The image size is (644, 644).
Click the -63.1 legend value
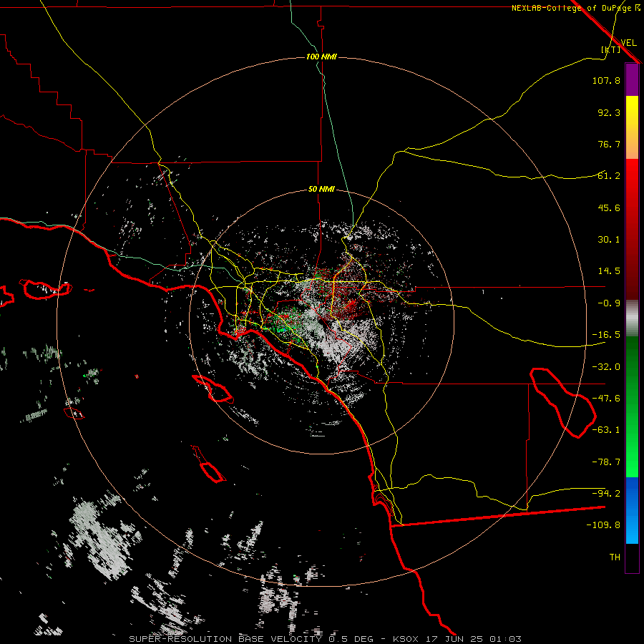click(606, 430)
